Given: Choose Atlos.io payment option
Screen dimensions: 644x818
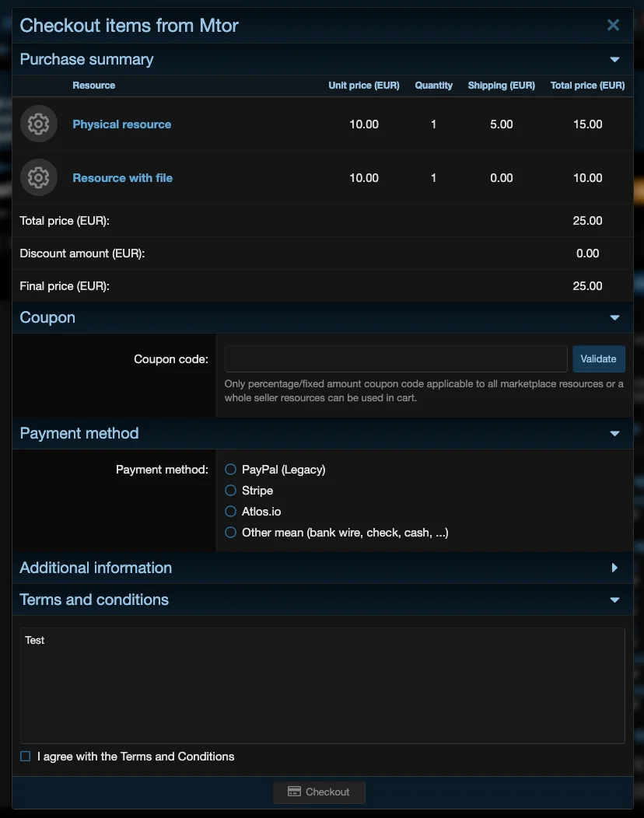Looking at the screenshot, I should click(230, 512).
